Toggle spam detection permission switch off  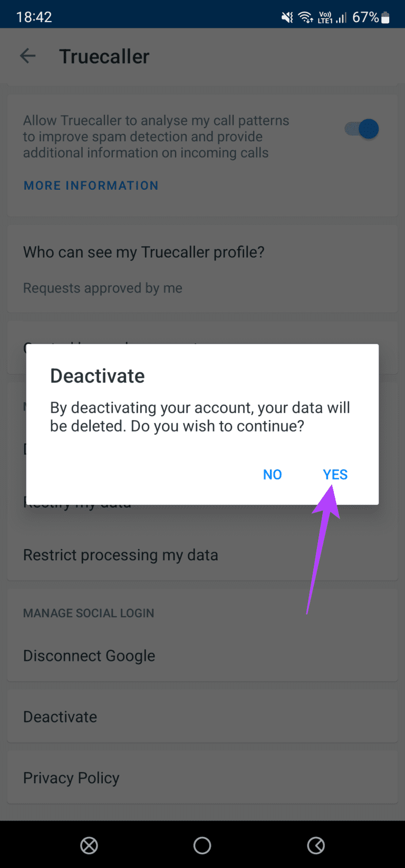(361, 129)
